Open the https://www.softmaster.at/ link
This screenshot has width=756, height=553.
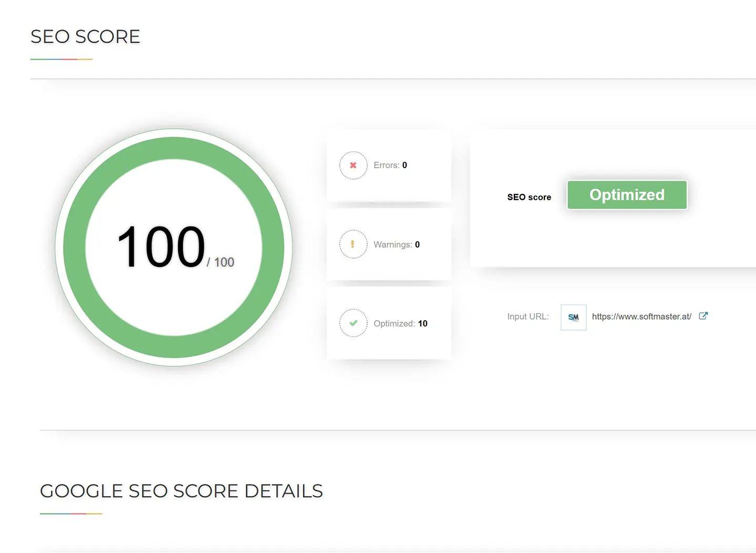[x=641, y=316]
